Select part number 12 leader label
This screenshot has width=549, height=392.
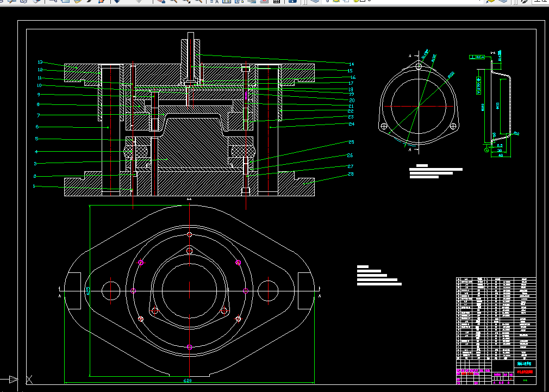coord(40,70)
